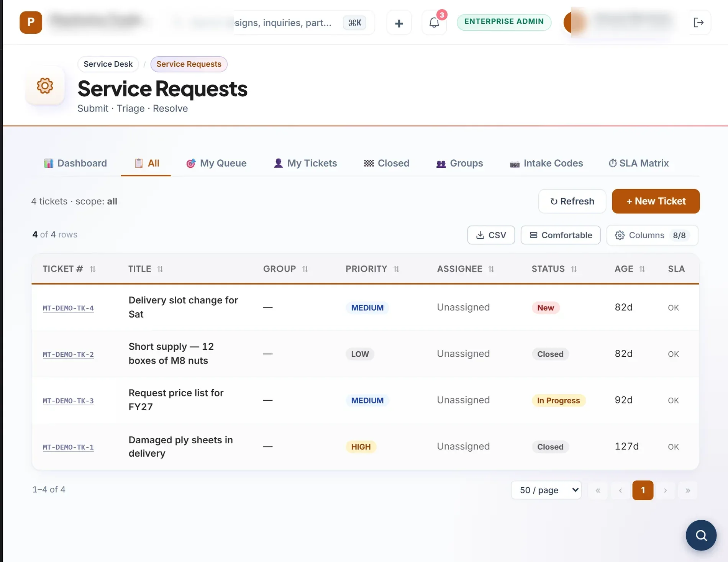
Task: Open ticket MT-DEMO-TK-2 link
Action: (68, 354)
